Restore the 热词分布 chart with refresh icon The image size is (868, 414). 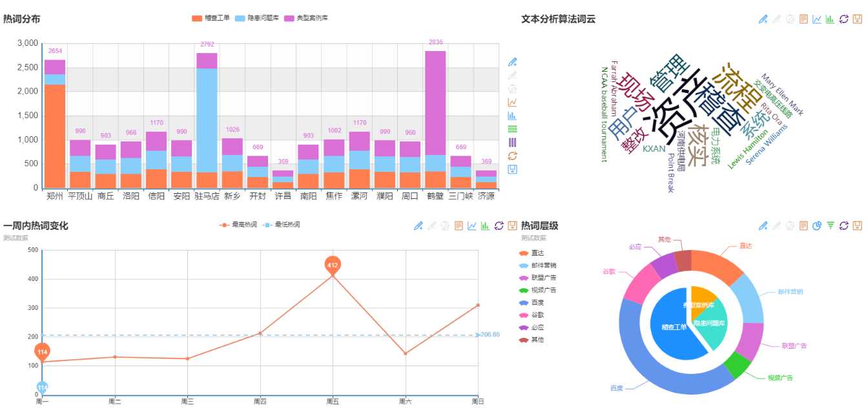click(x=512, y=156)
